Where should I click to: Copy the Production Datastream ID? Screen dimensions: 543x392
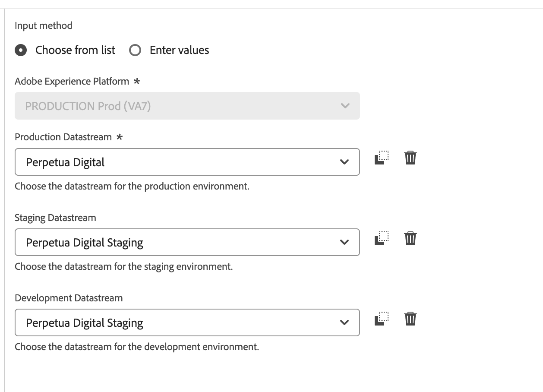click(381, 158)
